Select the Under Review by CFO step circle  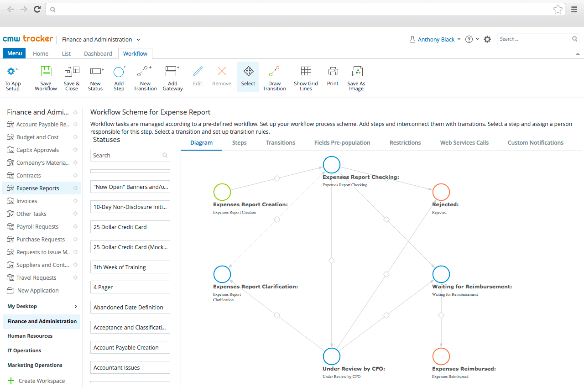(332, 356)
